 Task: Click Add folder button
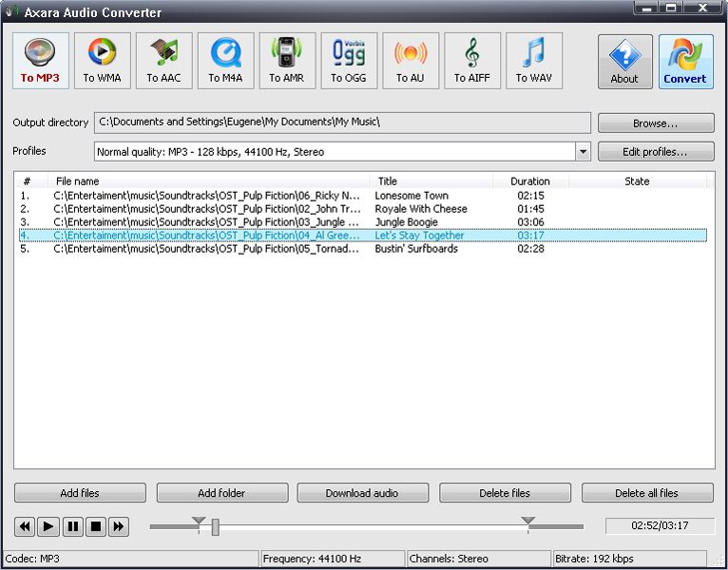(x=222, y=493)
